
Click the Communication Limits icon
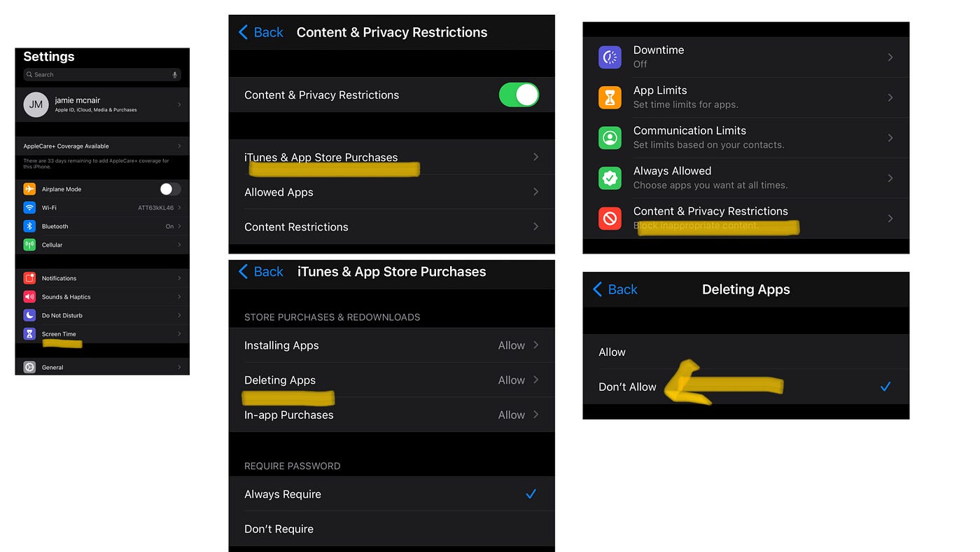[610, 138]
